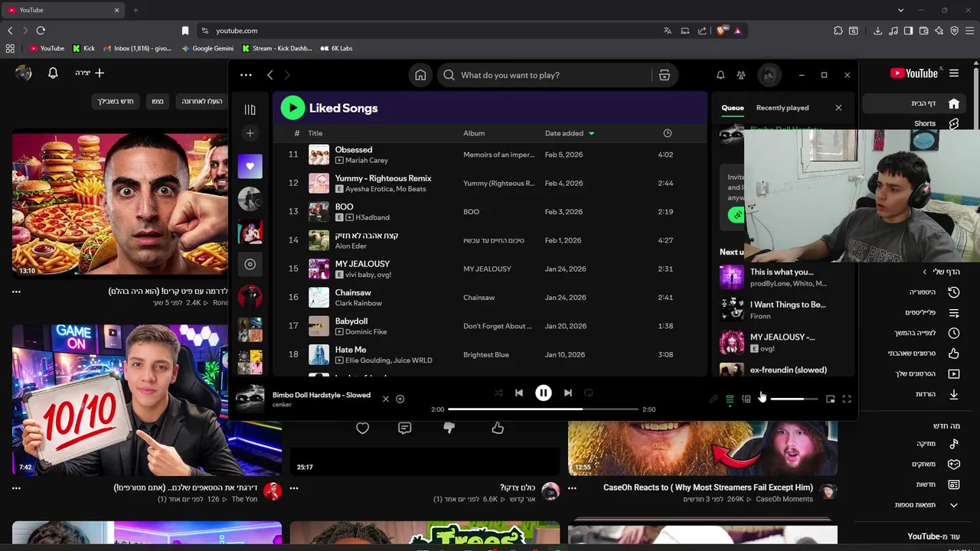Sort by duration clock icon header
Screen dimensions: 980x551
point(667,133)
